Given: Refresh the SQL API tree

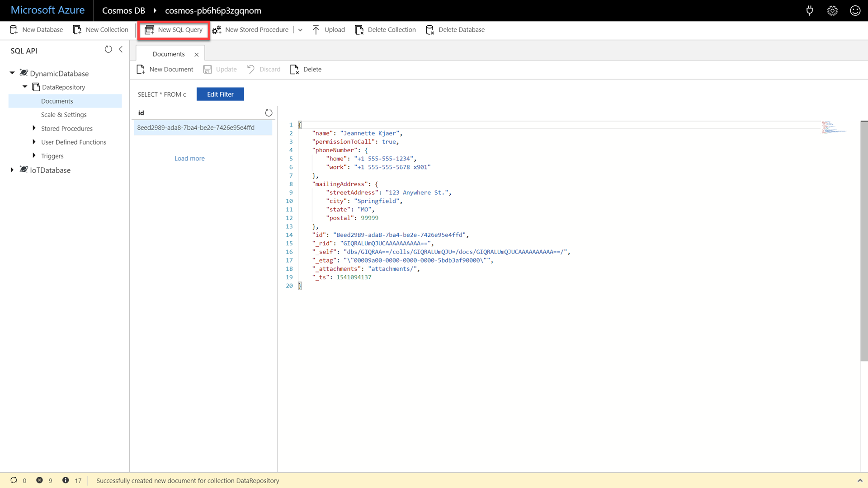Looking at the screenshot, I should tap(108, 49).
